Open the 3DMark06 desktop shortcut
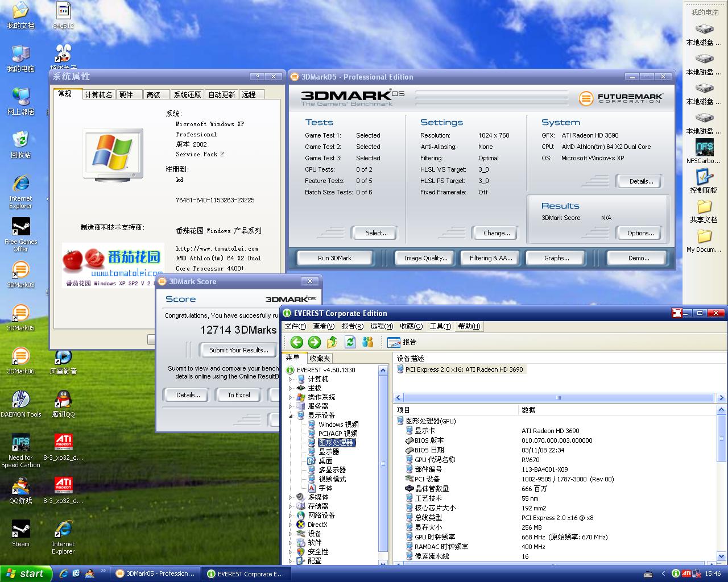Screen dimensions: 728x582 tap(20, 357)
